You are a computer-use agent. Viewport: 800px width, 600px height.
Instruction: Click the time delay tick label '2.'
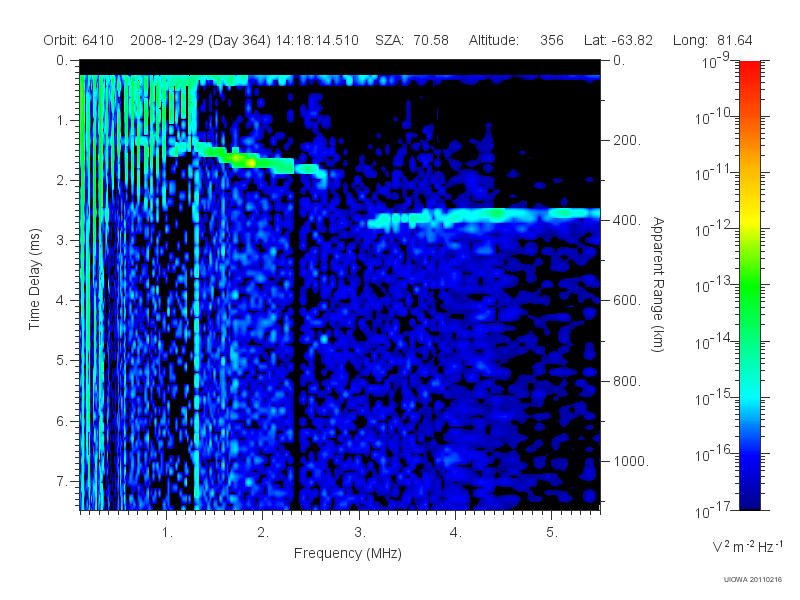[x=62, y=181]
